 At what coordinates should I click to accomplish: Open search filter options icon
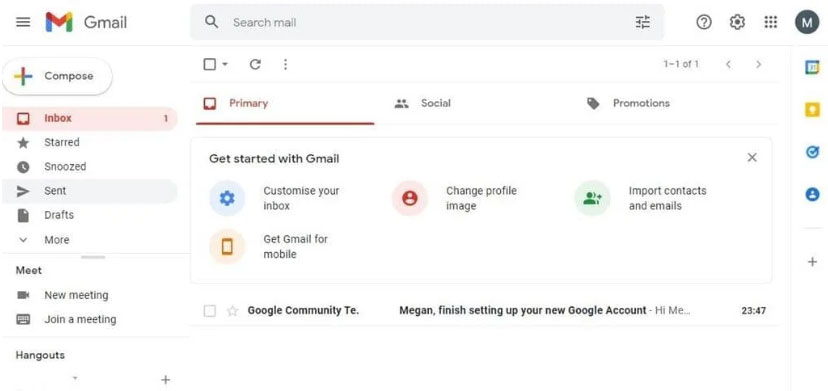pyautogui.click(x=643, y=22)
